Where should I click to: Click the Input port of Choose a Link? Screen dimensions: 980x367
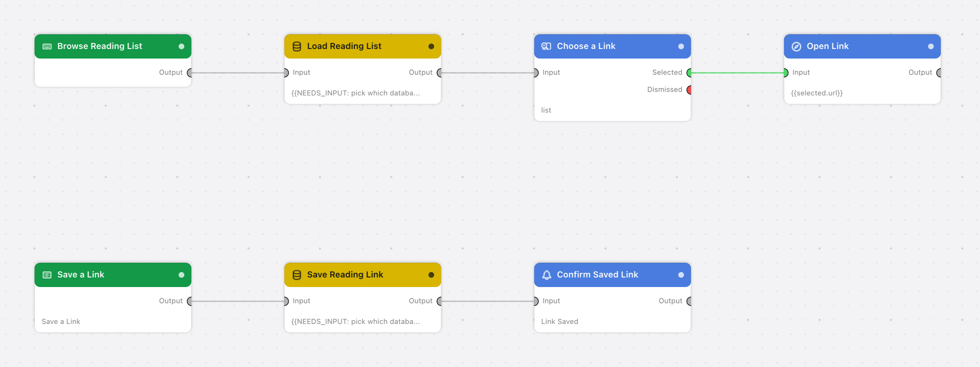click(x=536, y=73)
